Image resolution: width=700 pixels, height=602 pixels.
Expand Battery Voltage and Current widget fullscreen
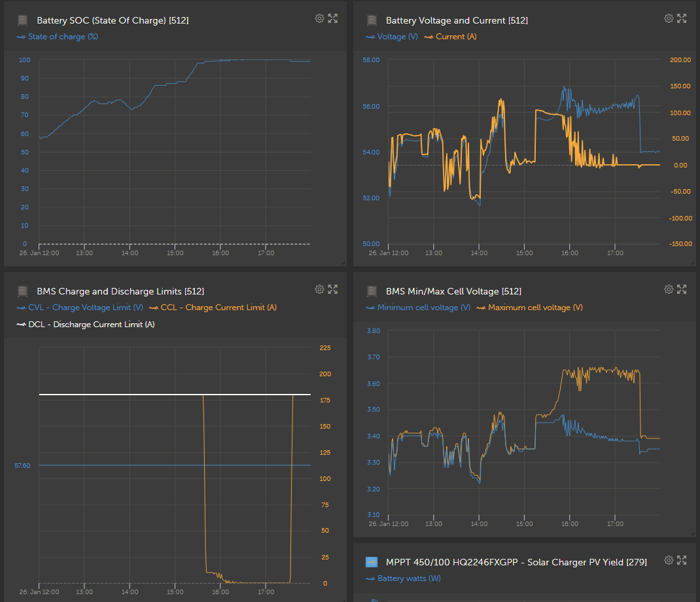point(682,18)
